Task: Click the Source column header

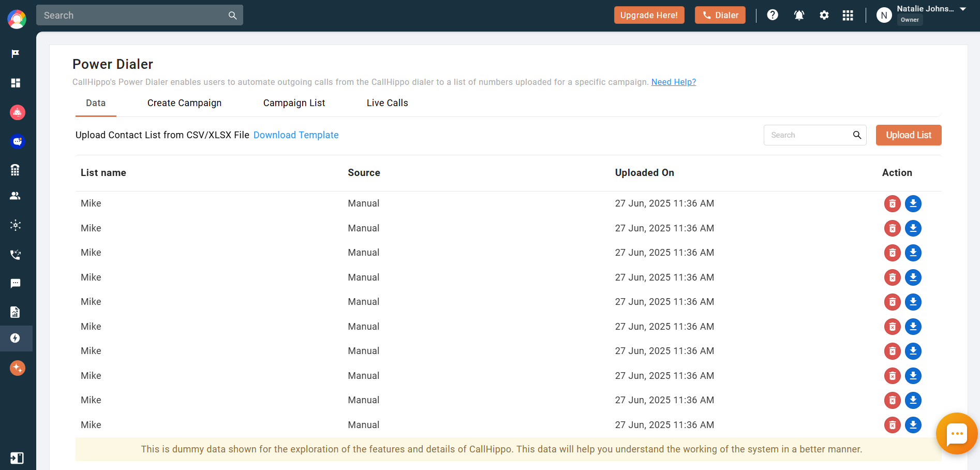Action: [x=364, y=173]
